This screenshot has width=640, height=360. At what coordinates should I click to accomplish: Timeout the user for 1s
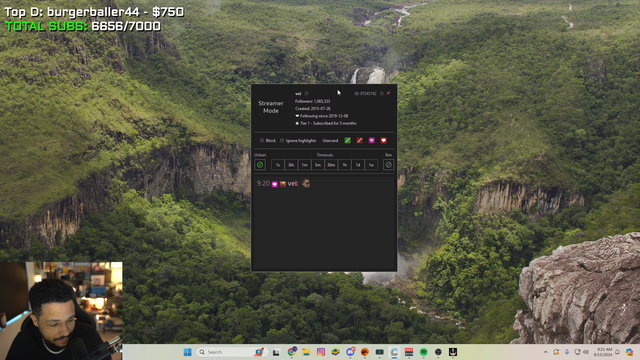[x=278, y=165]
